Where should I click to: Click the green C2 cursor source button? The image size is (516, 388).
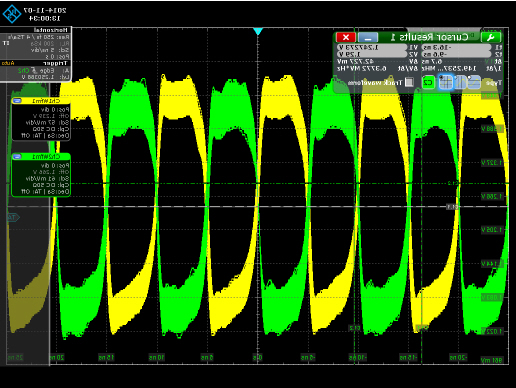click(428, 82)
